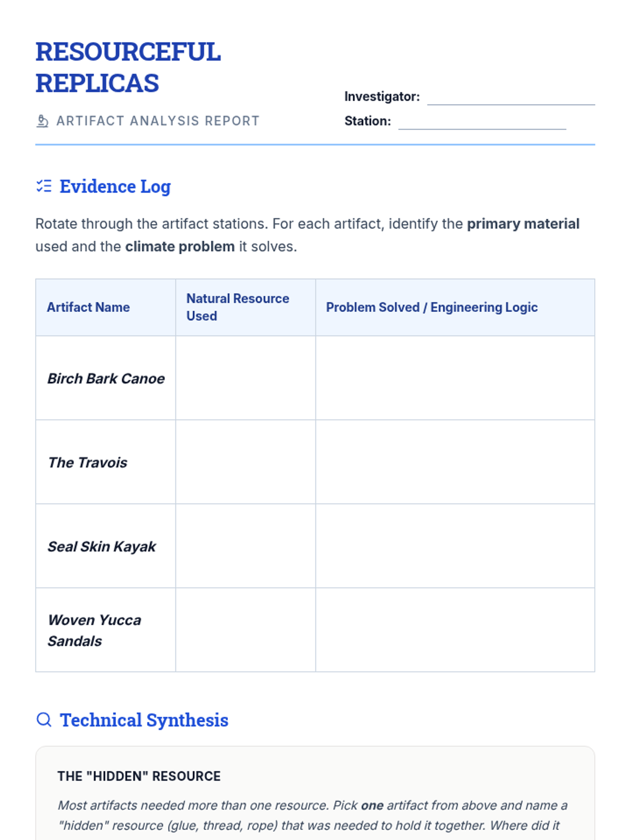Click The Travois row label
Viewport: 630px width, 840px height.
(x=88, y=463)
